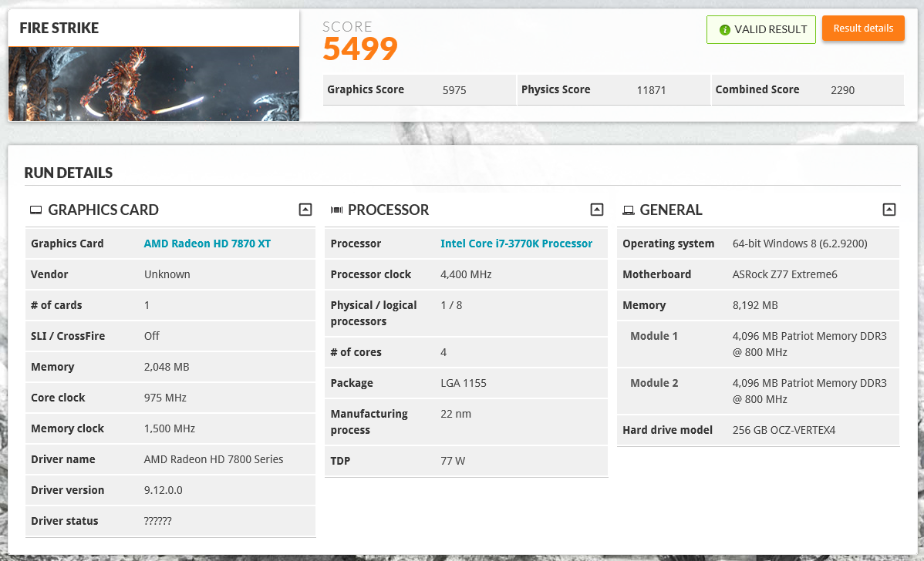Open the Intel Core i7-3770K Processor link
The height and width of the screenshot is (561, 924).
click(x=516, y=244)
